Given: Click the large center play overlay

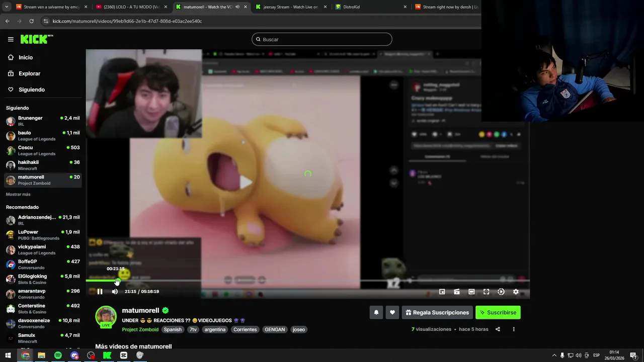Looking at the screenshot, I should click(x=246, y=182).
